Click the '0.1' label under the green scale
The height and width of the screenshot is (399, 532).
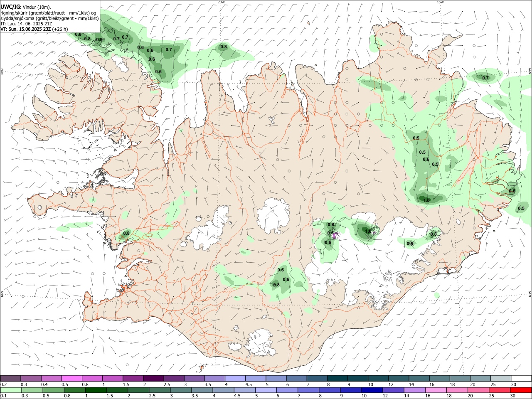point(4,396)
